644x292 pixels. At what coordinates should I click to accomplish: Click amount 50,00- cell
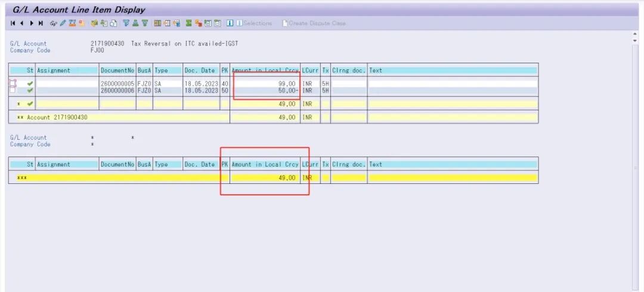click(x=265, y=90)
